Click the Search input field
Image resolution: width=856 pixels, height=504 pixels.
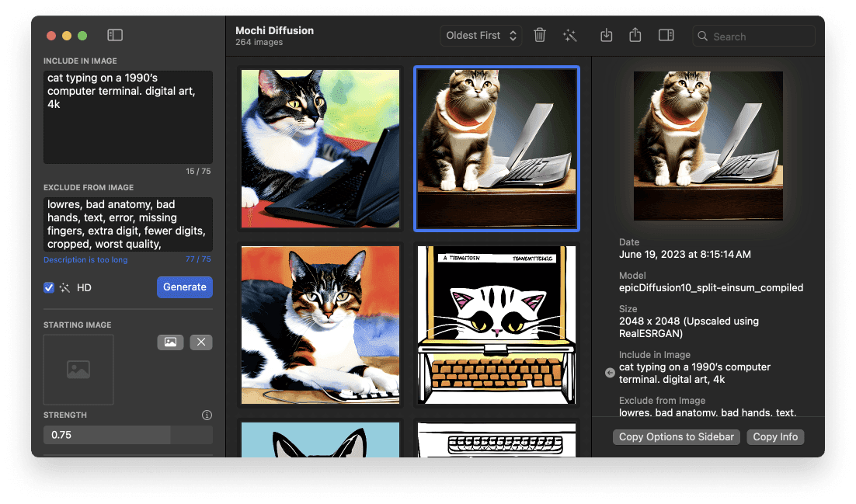point(754,36)
